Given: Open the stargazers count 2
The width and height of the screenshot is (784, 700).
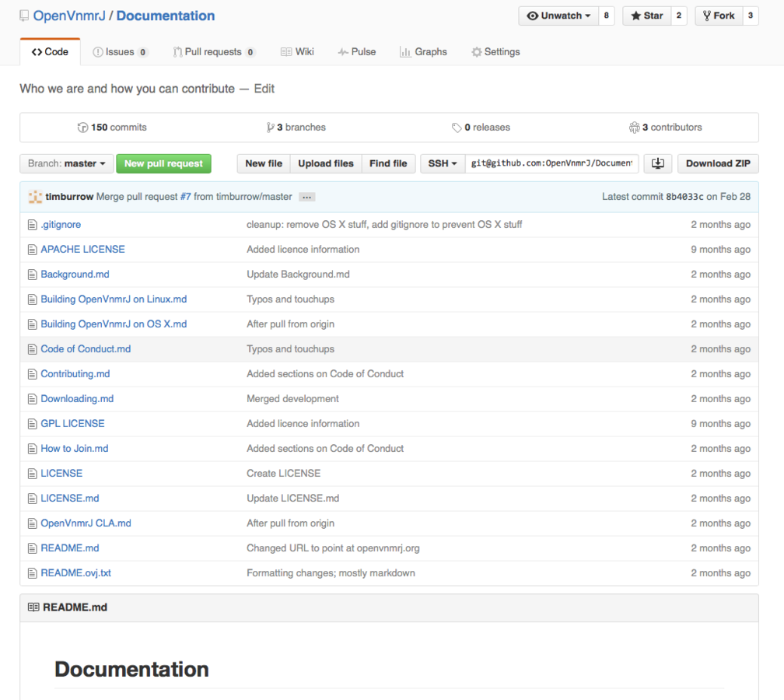Looking at the screenshot, I should point(678,16).
